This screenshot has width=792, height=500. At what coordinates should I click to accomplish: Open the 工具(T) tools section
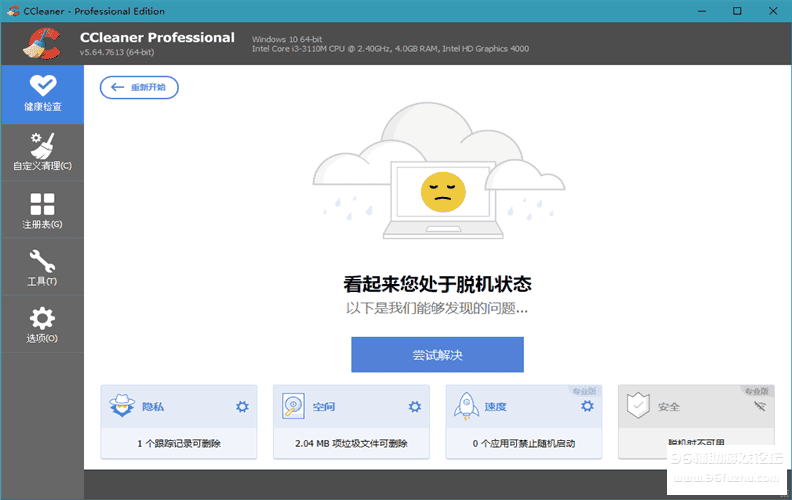42,267
